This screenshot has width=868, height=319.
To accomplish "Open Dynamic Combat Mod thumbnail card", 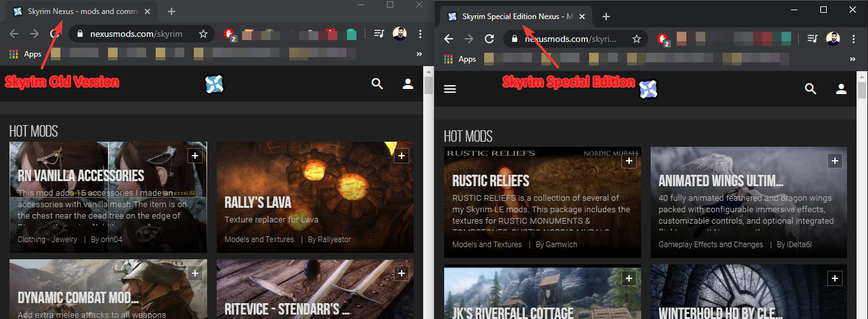I will (108, 289).
